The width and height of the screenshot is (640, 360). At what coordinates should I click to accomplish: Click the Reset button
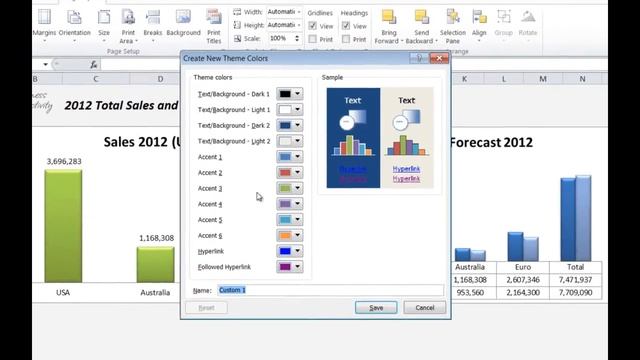pos(206,308)
